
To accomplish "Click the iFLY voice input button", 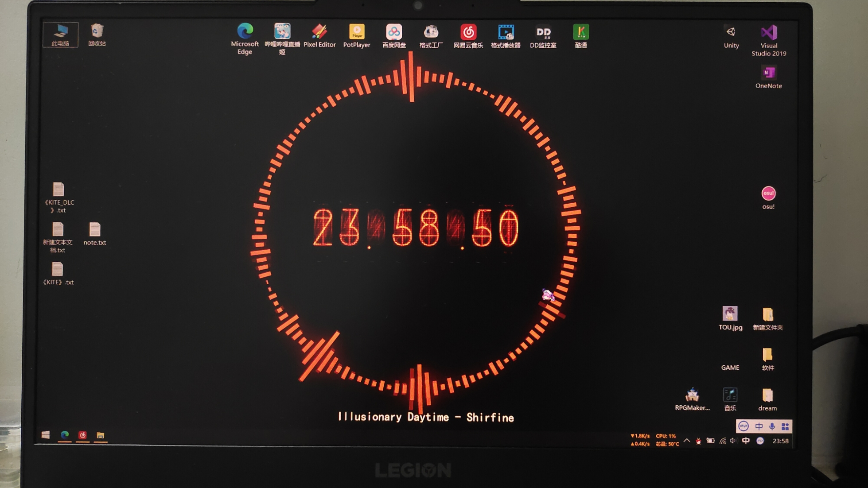I will tap(744, 426).
